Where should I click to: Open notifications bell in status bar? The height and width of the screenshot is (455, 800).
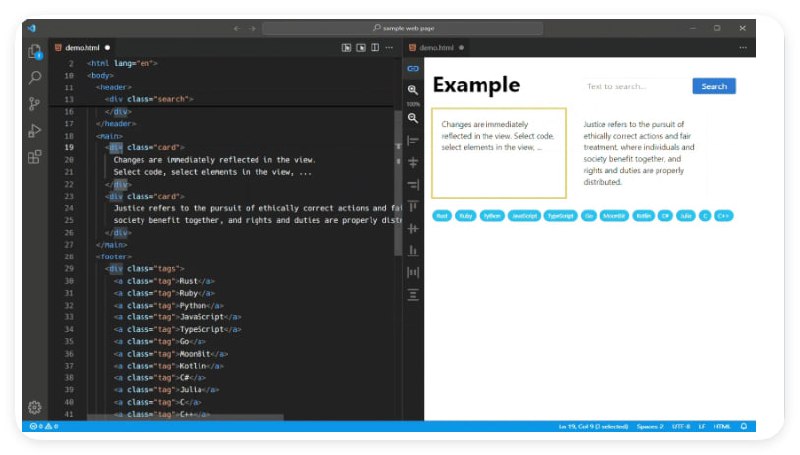744,427
